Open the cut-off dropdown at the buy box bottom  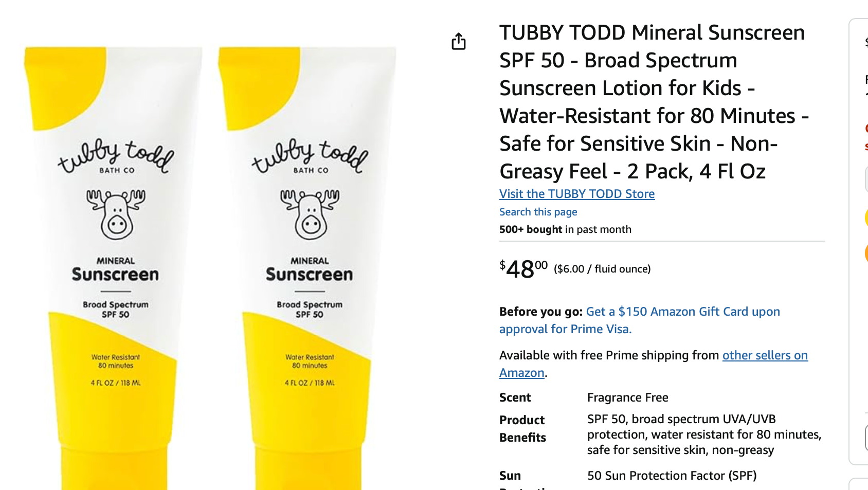point(866,438)
